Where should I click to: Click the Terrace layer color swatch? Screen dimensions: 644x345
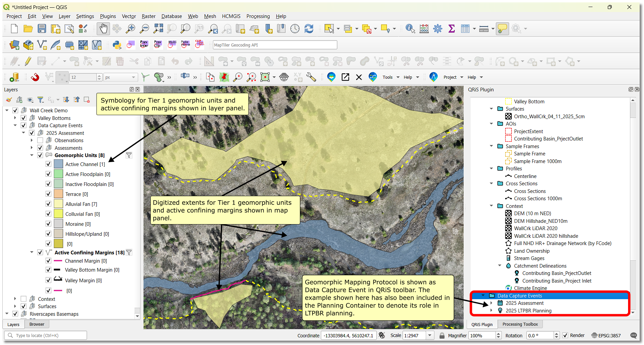pyautogui.click(x=58, y=194)
